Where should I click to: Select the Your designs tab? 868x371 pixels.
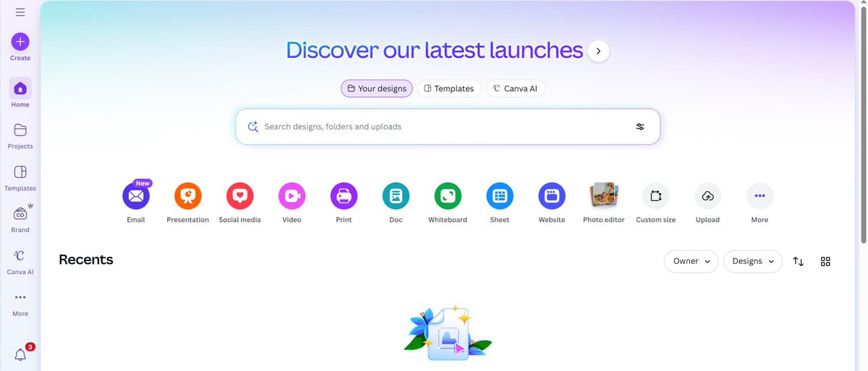point(377,88)
